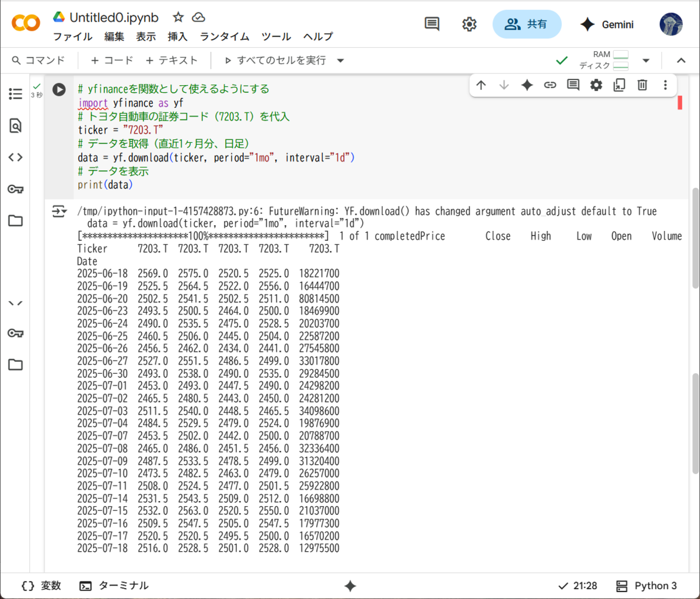The width and height of the screenshot is (700, 599).
Task: Expand the runtime connection dropdown arrow
Action: click(x=646, y=61)
